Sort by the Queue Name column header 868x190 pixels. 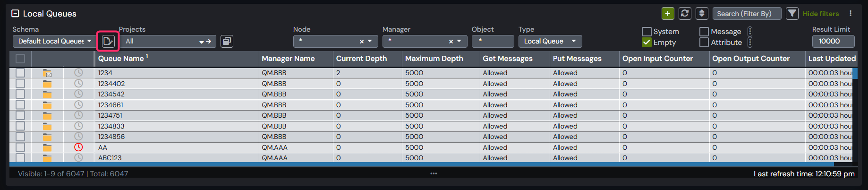121,59
